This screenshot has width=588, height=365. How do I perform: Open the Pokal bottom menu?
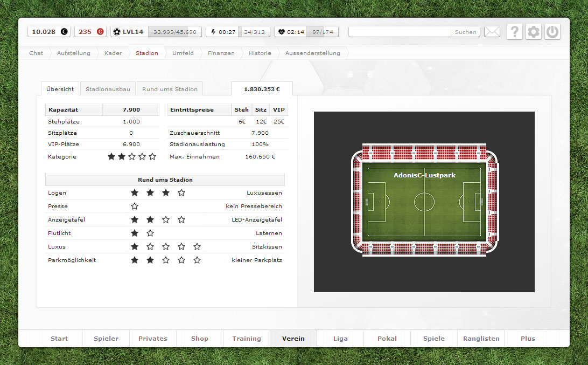pyautogui.click(x=387, y=339)
